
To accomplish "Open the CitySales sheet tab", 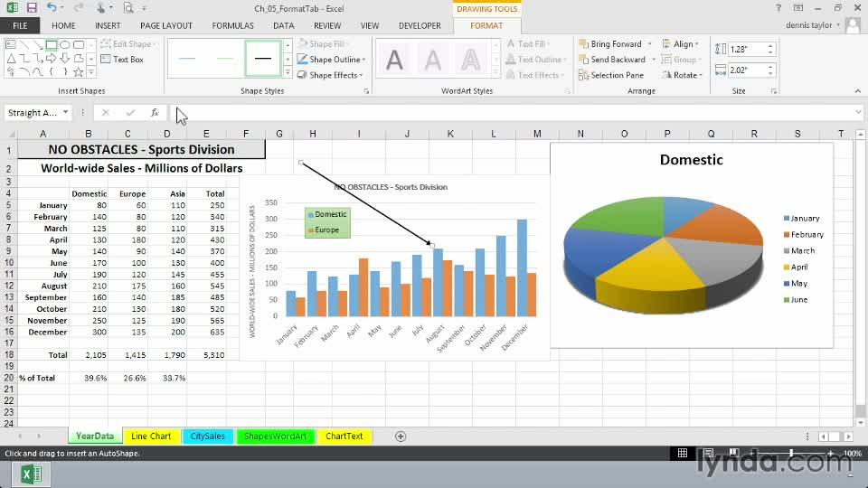I will click(208, 436).
